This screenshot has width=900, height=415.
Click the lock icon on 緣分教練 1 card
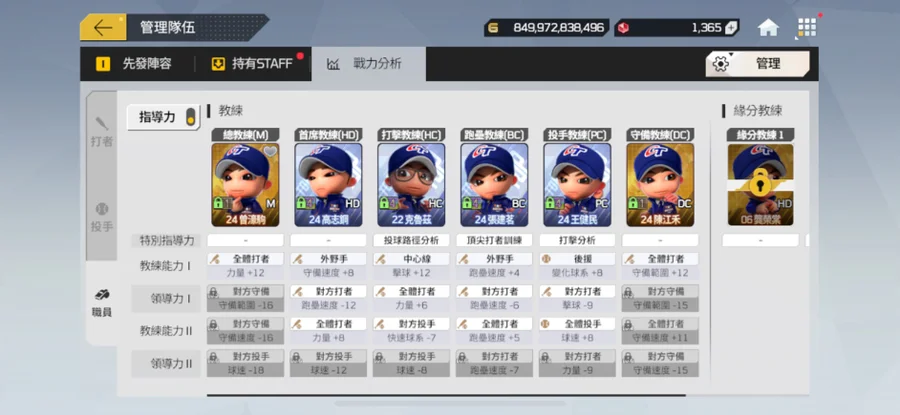pyautogui.click(x=760, y=183)
